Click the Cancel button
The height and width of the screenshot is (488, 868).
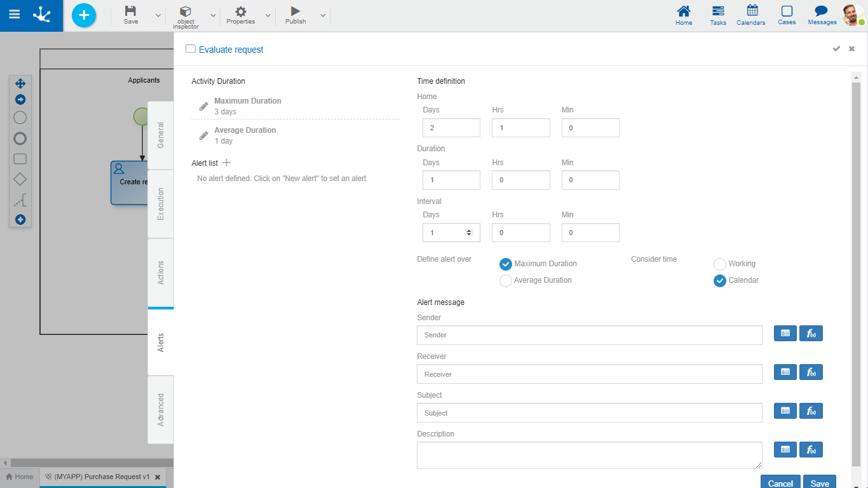coord(780,482)
